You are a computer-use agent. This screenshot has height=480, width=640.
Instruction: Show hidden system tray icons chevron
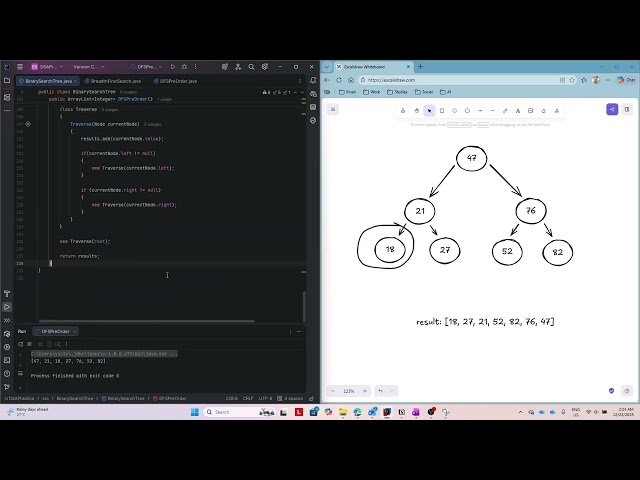(520, 412)
